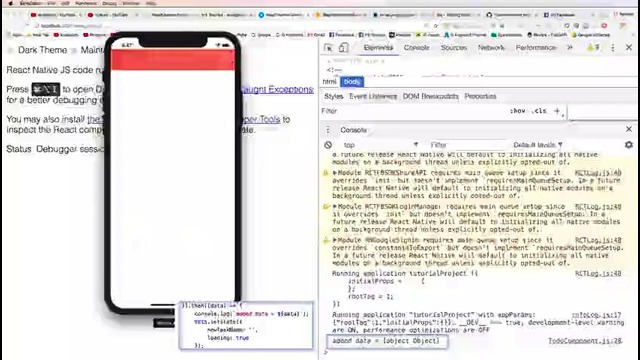
Task: Open the Console tab in the top bar
Action: [416, 48]
